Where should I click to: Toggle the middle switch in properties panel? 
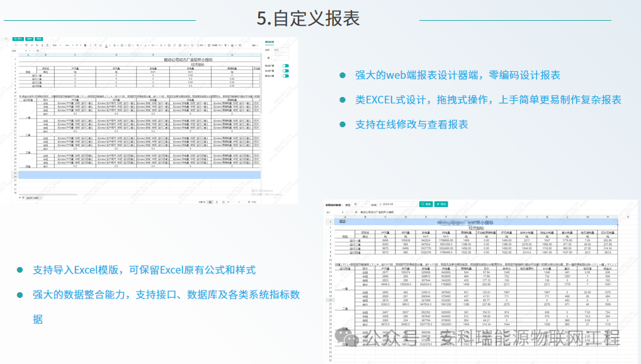point(285,71)
